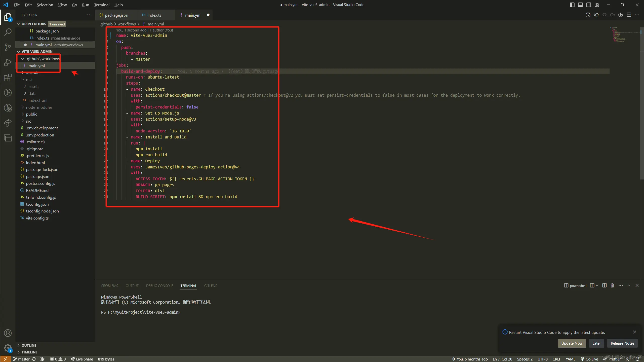Screen dimensions: 644x362
Task: Toggle primary side bar layout button
Action: (572, 5)
